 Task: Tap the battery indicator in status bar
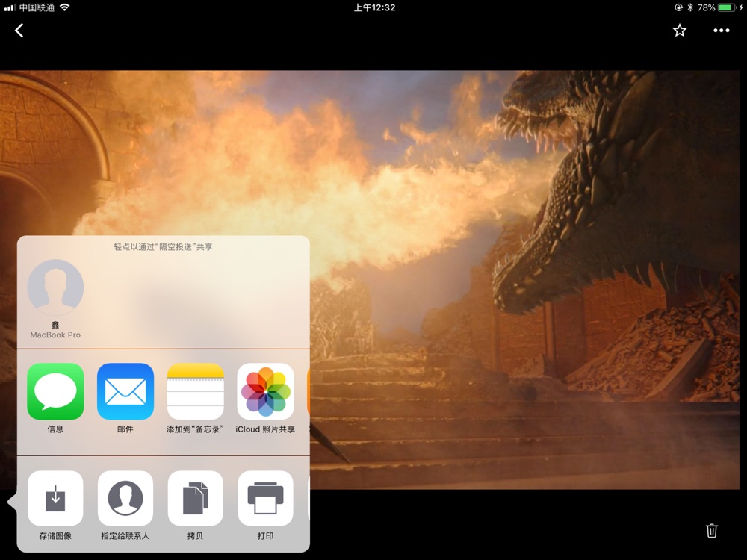[727, 7]
